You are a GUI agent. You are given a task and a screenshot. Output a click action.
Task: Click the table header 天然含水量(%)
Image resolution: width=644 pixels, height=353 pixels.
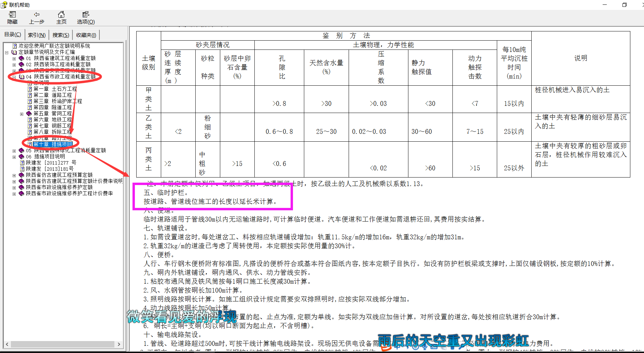tap(326, 67)
